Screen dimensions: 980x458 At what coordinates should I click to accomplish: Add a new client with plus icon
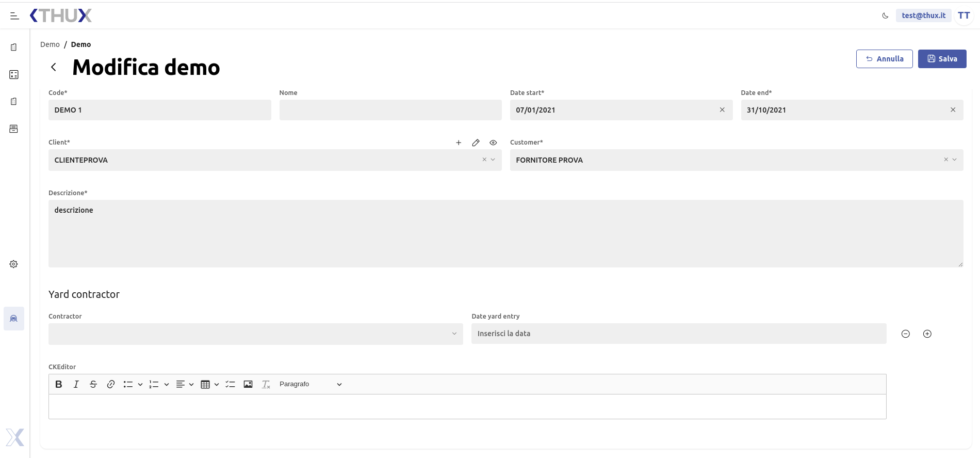(x=459, y=143)
